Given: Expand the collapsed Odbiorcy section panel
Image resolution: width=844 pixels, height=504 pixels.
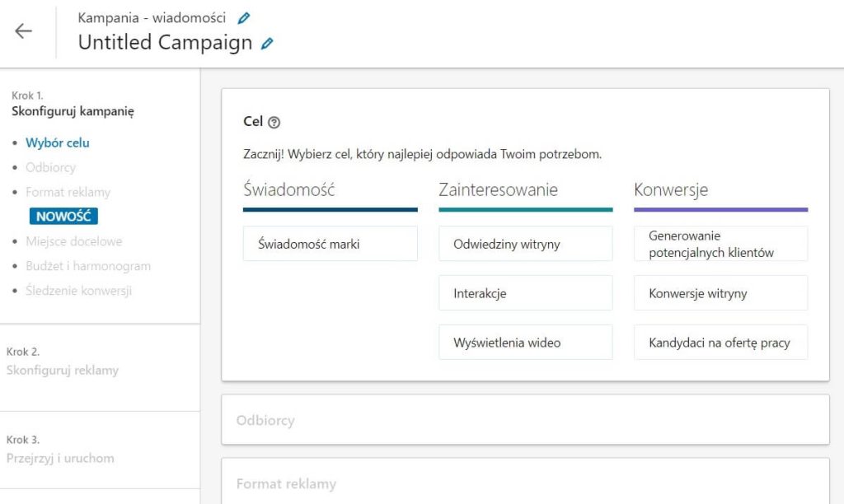Looking at the screenshot, I should pyautogui.click(x=525, y=420).
